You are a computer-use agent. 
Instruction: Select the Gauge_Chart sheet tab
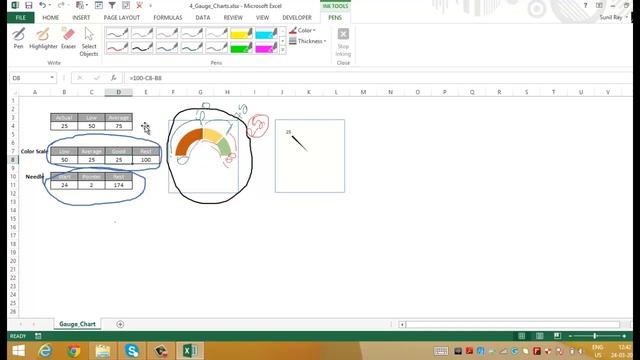77,324
